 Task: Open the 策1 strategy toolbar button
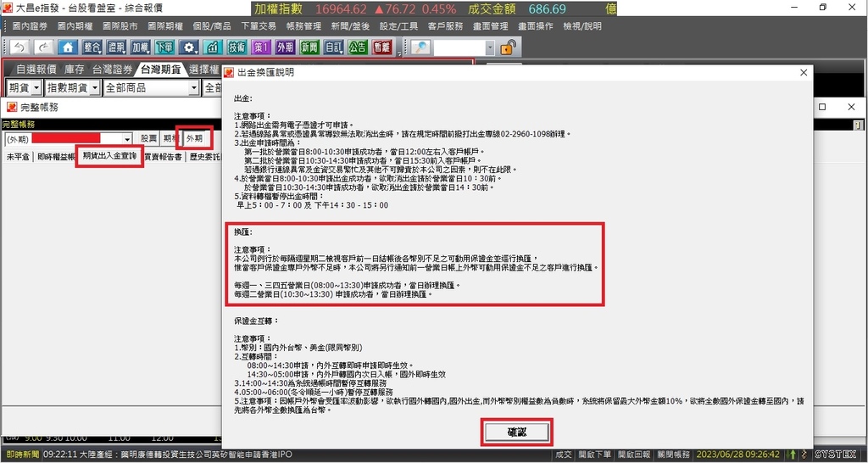261,47
